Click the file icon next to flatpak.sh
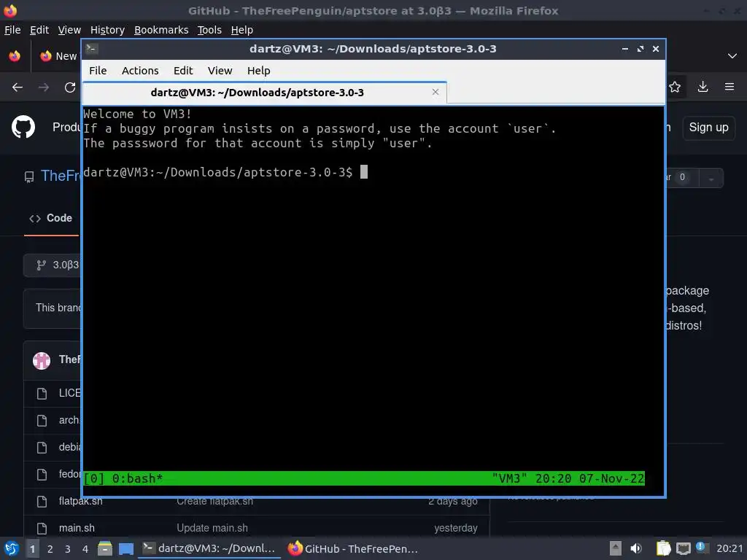Image resolution: width=747 pixels, height=560 pixels. [x=42, y=502]
